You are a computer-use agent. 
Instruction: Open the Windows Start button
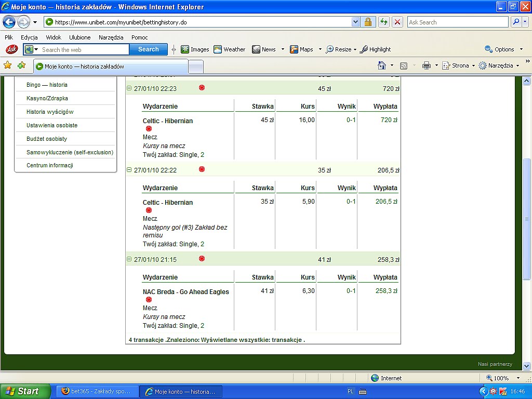(x=25, y=391)
